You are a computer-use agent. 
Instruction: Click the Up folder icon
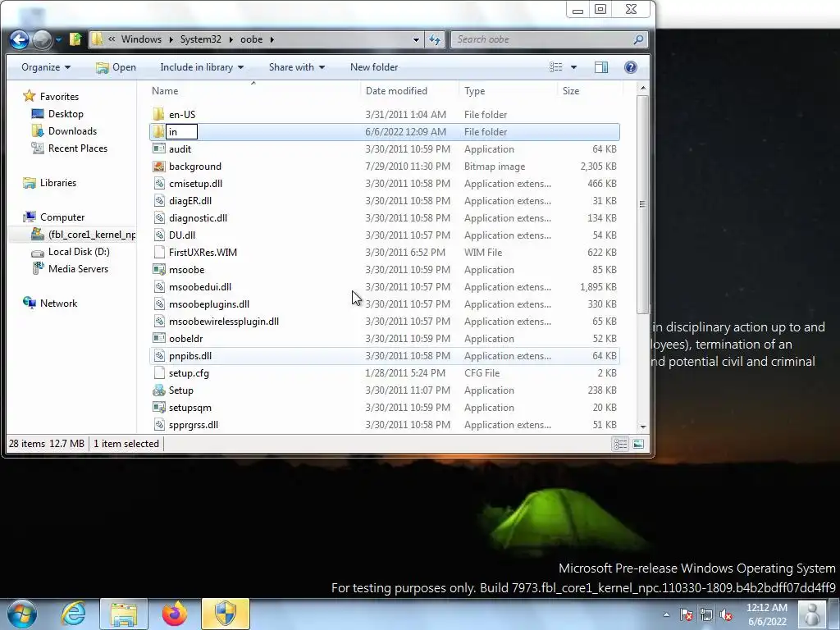click(x=75, y=39)
